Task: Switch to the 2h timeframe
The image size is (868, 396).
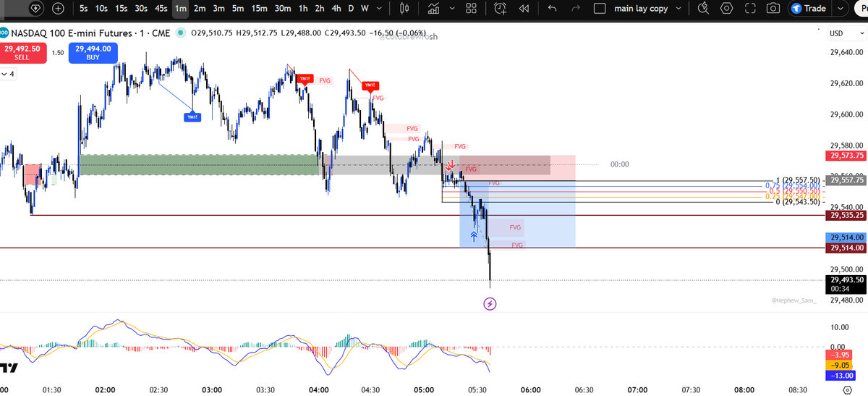Action: pyautogui.click(x=320, y=9)
